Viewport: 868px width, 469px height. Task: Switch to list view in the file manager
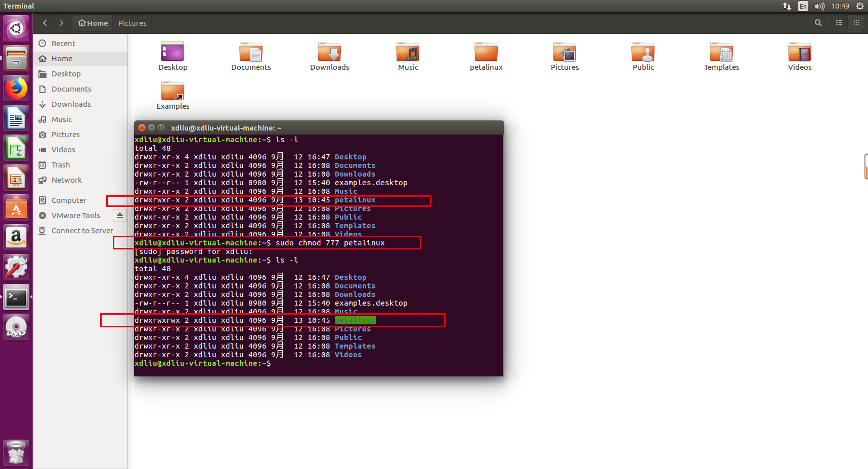click(839, 23)
